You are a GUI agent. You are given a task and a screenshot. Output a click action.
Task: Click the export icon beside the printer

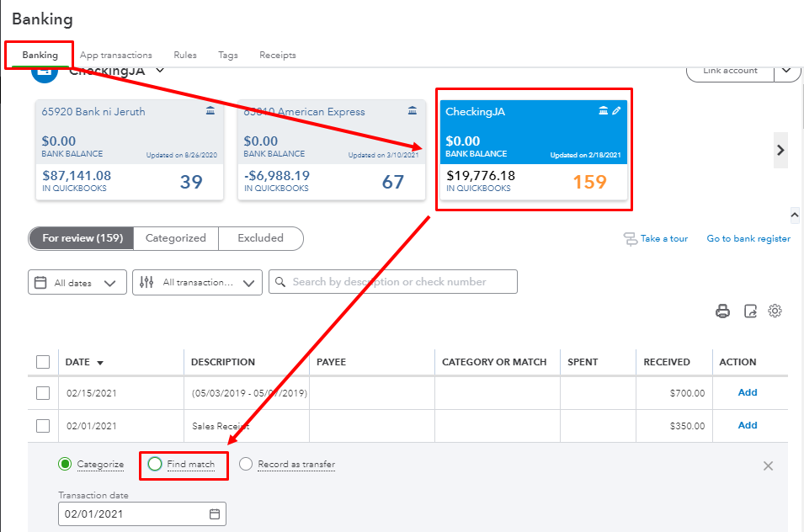click(750, 311)
